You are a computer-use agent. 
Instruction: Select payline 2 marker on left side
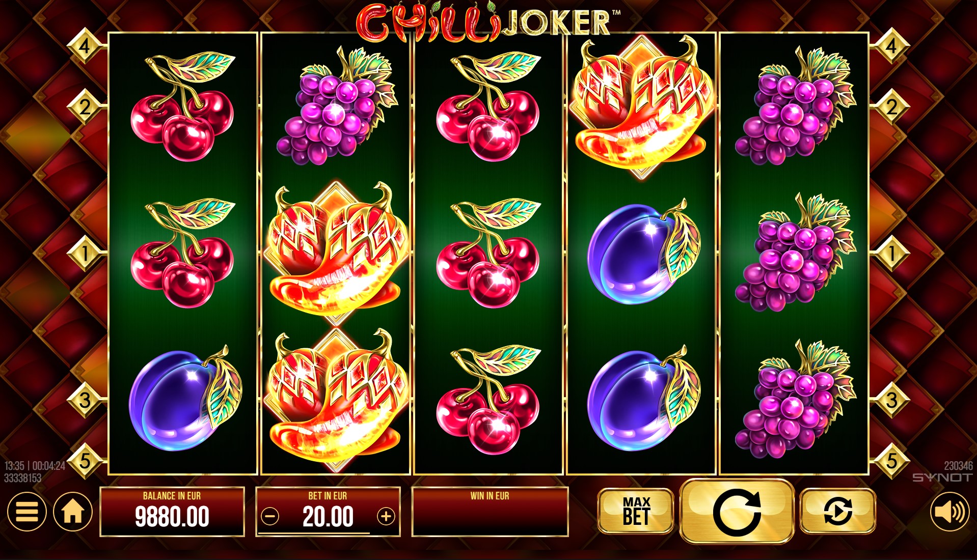pyautogui.click(x=85, y=107)
